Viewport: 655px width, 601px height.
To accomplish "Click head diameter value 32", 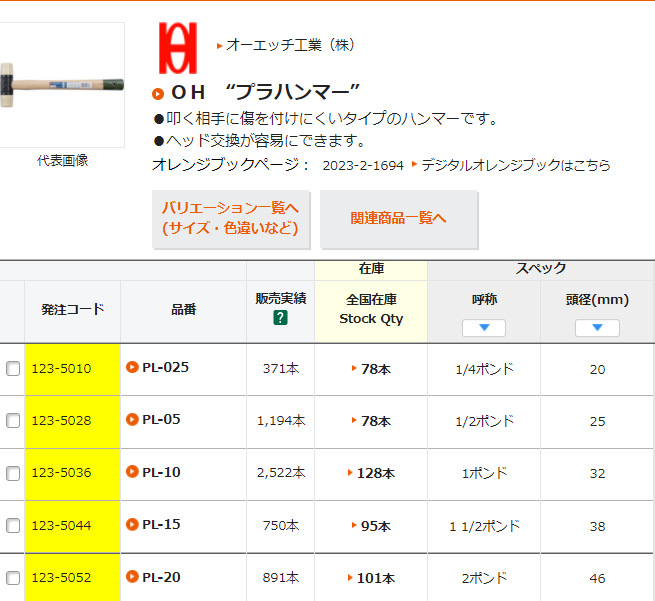I will click(x=597, y=474).
